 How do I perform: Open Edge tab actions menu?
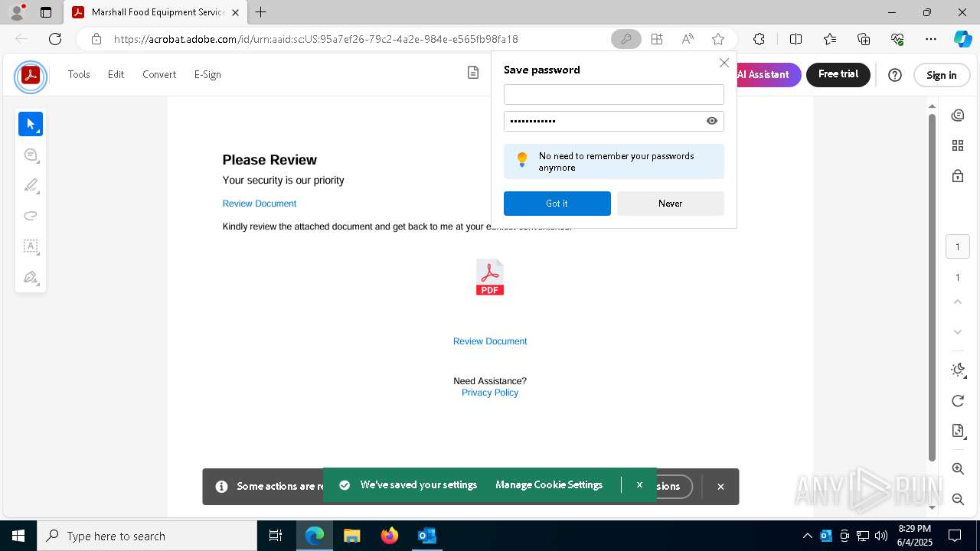46,12
